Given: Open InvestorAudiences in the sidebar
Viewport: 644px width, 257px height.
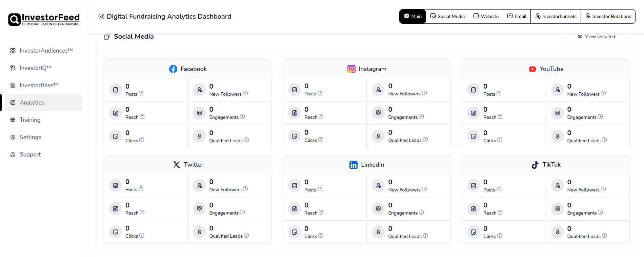Looking at the screenshot, I should click(46, 51).
